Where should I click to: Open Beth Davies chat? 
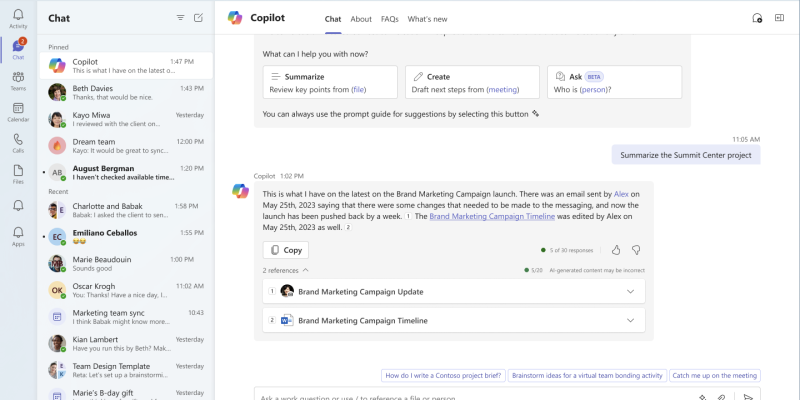(x=126, y=92)
